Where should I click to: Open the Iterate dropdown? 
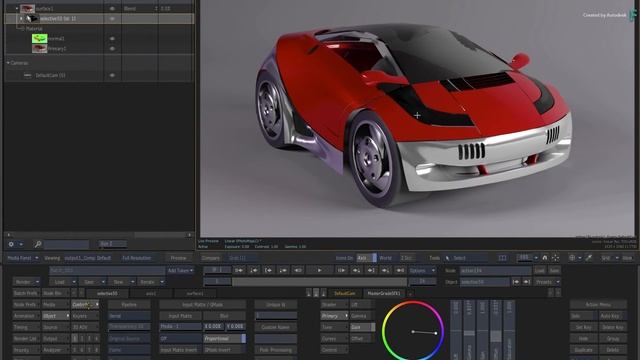(151, 282)
